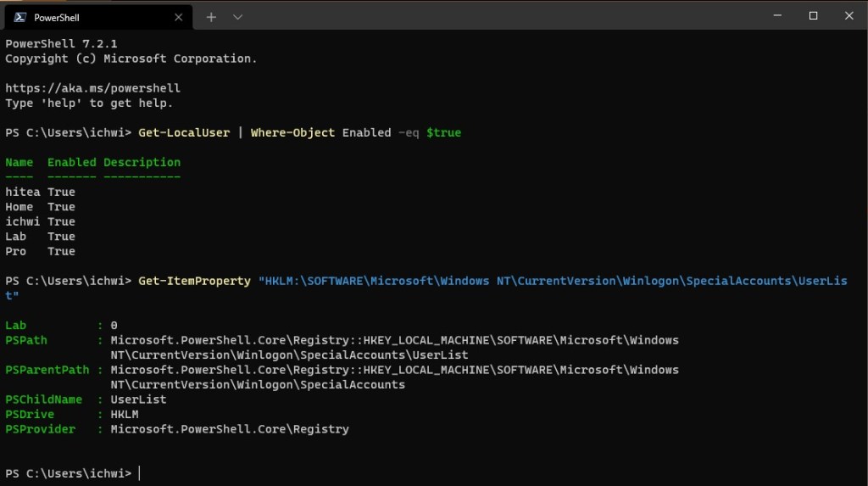Screen dimensions: 868x486
Task: Click the PSChildName value UserList
Action: click(x=138, y=399)
